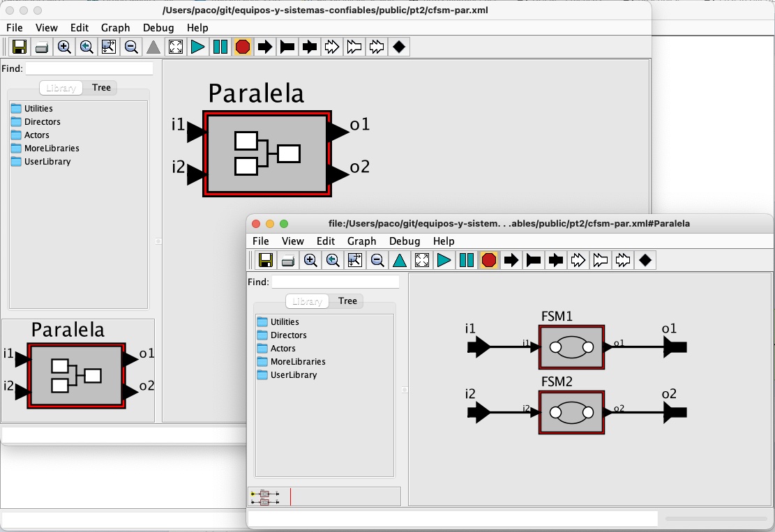775x532 pixels.
Task: Expand Actors folder in back window library
Action: 31,135
